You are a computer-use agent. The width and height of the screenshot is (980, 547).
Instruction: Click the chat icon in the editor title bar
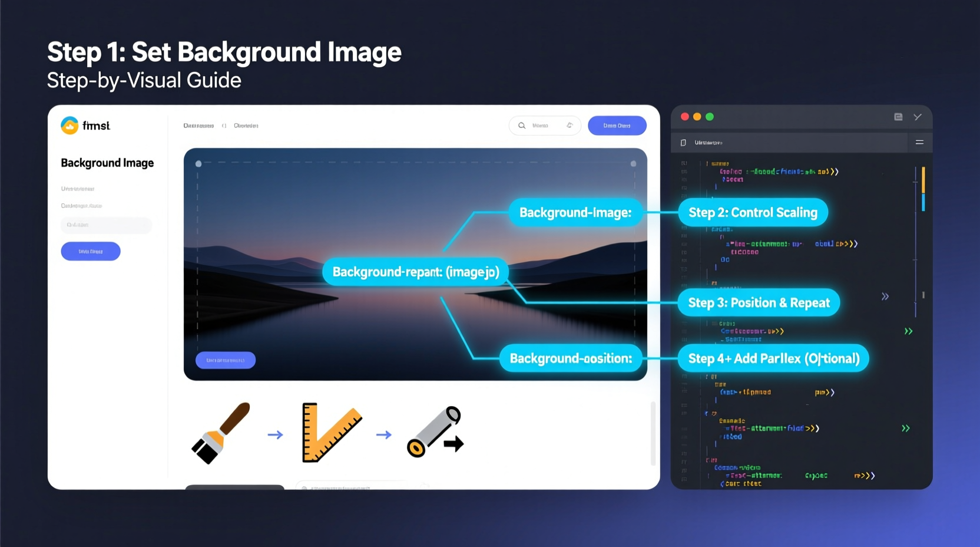[x=899, y=117]
